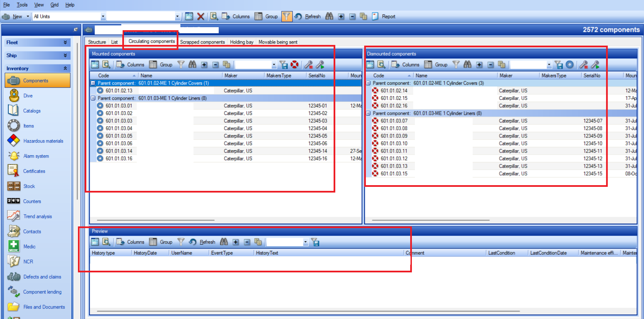Switch to the Scrapped components tab
644x319 pixels.
(x=202, y=42)
